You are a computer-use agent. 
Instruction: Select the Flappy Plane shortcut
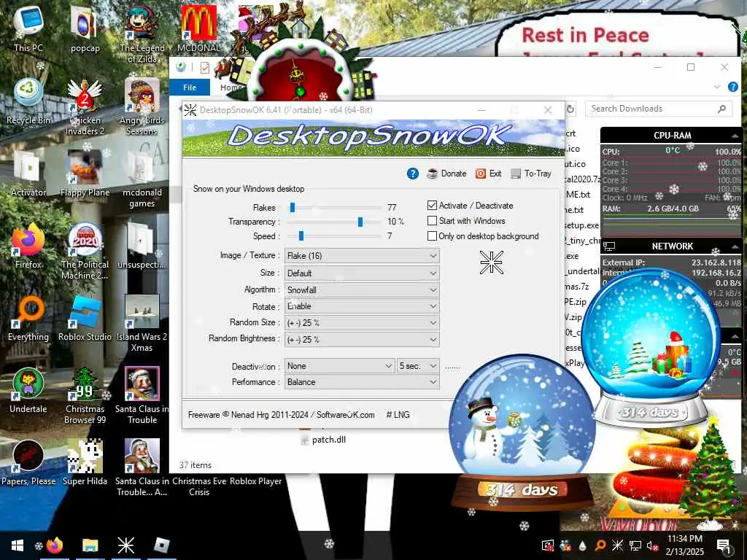pyautogui.click(x=85, y=174)
